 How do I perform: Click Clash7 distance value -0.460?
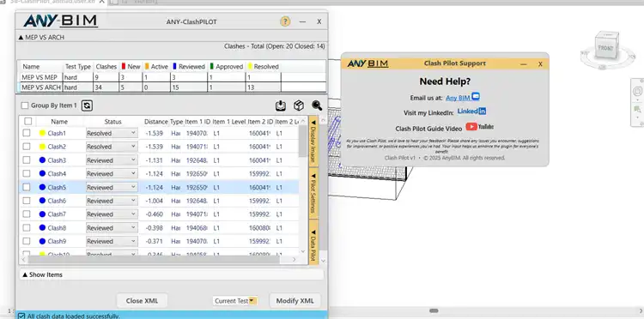pos(154,214)
